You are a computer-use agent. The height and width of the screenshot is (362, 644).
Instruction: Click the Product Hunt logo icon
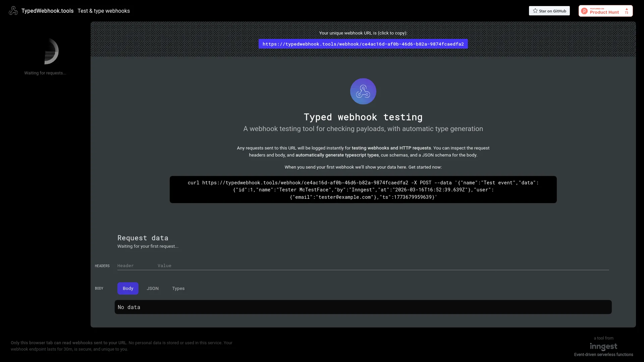(x=584, y=11)
